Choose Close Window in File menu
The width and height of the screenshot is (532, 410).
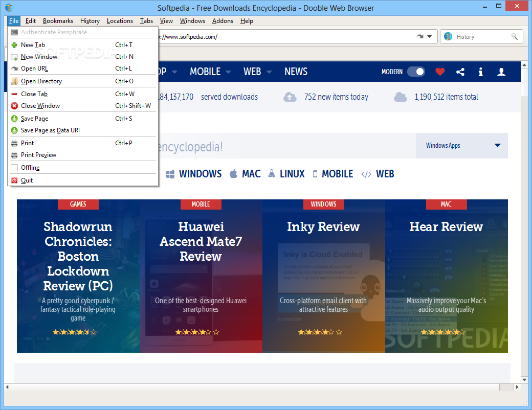click(x=83, y=106)
